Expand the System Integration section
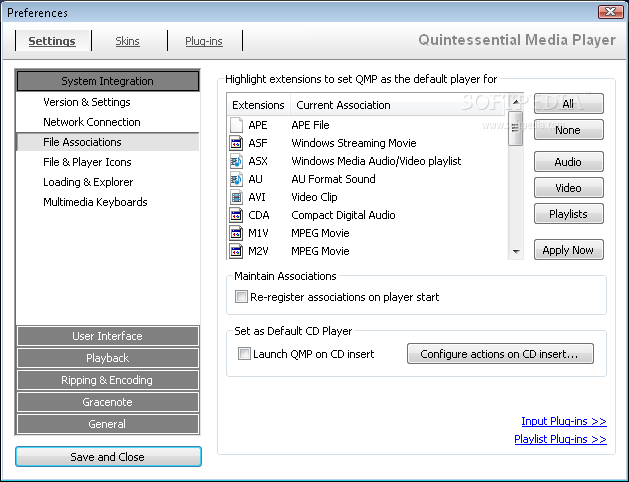Image resolution: width=629 pixels, height=482 pixels. (x=108, y=81)
